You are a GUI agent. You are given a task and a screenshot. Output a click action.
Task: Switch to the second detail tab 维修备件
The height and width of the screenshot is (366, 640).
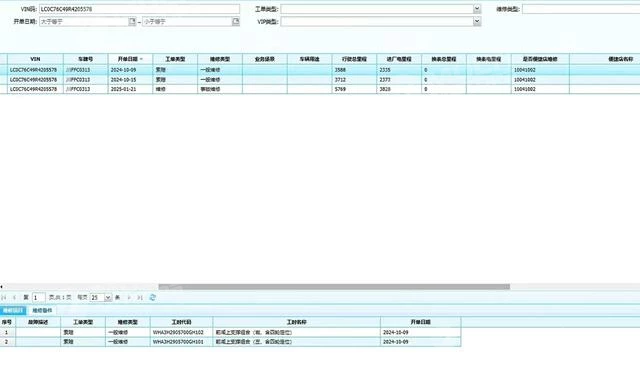click(x=42, y=311)
